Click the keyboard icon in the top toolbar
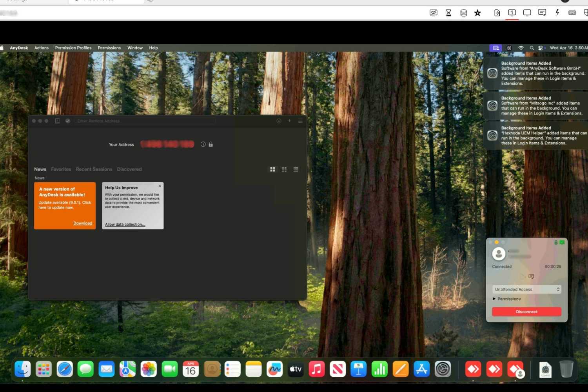The width and height of the screenshot is (588, 392). 572,13
